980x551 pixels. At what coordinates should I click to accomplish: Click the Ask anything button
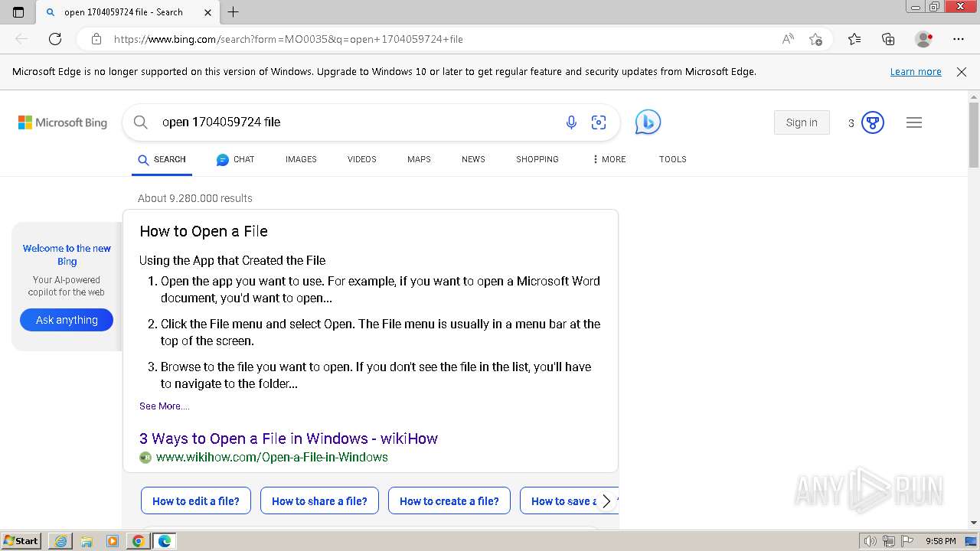(67, 320)
